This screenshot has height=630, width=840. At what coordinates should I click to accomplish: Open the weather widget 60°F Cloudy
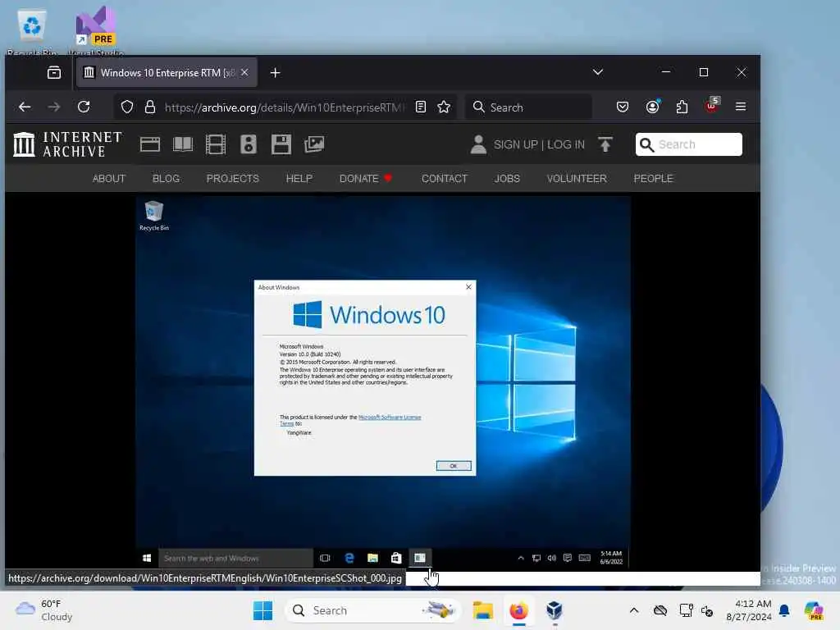point(44,610)
